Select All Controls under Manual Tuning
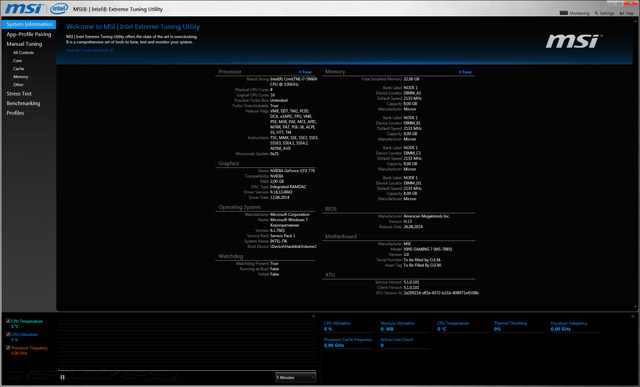Viewport: 640px width, 387px height. (x=23, y=53)
